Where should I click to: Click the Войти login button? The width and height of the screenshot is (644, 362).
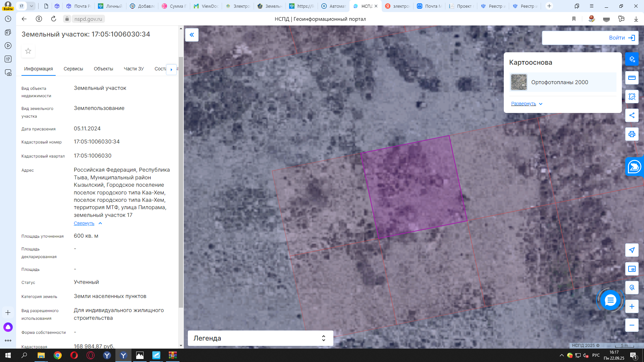click(x=590, y=38)
